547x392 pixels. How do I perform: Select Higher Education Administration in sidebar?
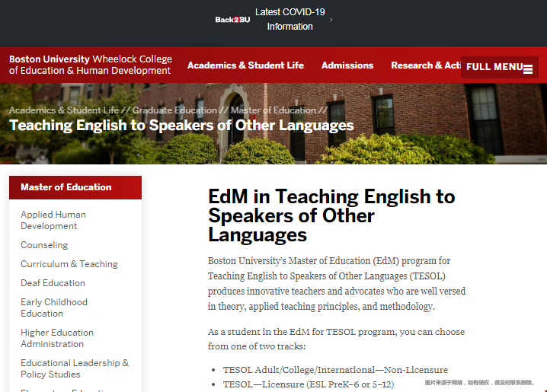[x=57, y=338]
